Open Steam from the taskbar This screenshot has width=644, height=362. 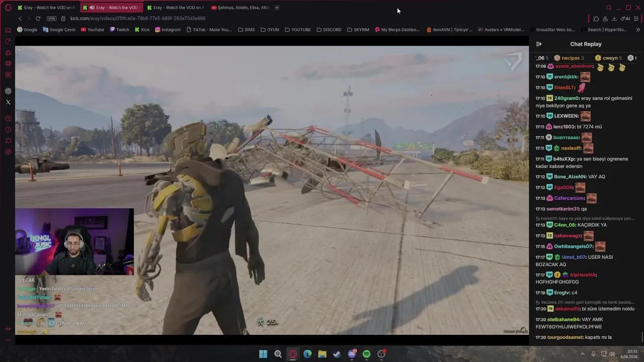[337, 354]
